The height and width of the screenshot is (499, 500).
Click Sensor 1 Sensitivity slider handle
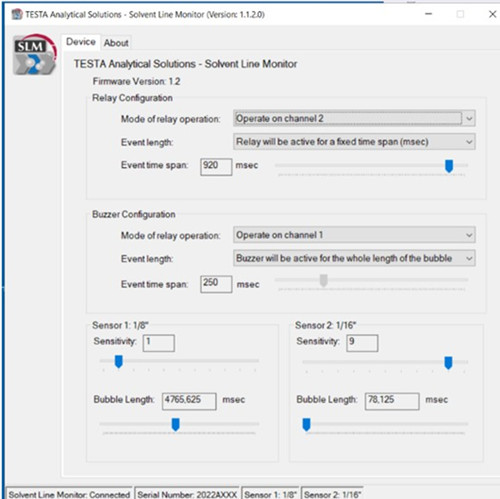(x=119, y=362)
